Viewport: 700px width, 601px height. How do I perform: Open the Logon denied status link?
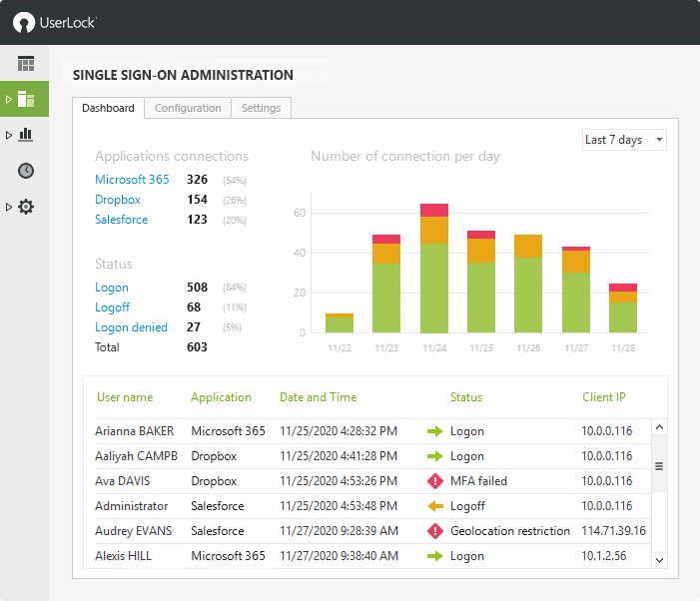[131, 327]
